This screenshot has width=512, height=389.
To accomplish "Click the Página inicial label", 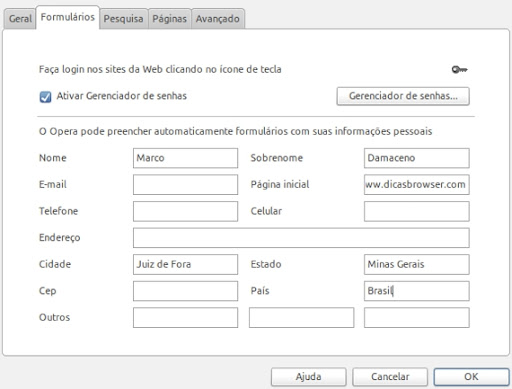I will [x=280, y=185].
